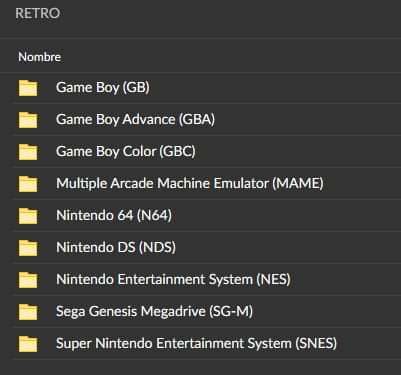Open the Game Boy (GB) folder name
Viewport: 401px width, 375px height.
103,88
